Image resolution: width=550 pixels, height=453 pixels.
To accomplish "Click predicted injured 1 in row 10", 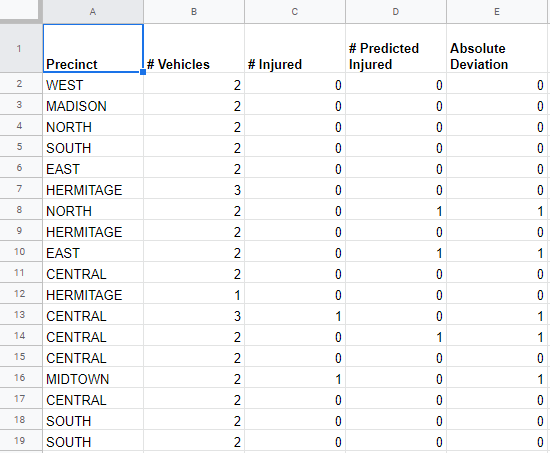I will 396,252.
